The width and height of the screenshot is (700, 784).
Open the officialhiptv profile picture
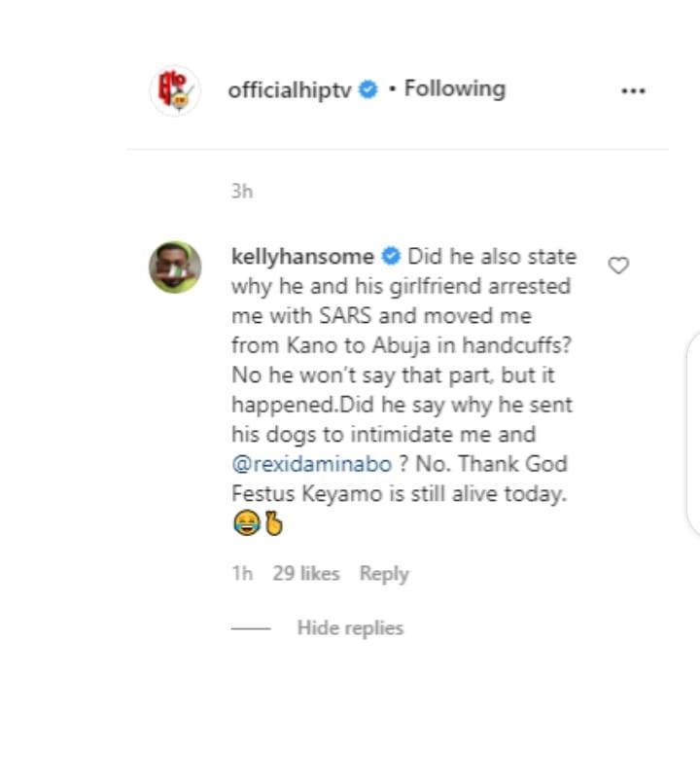(x=175, y=90)
